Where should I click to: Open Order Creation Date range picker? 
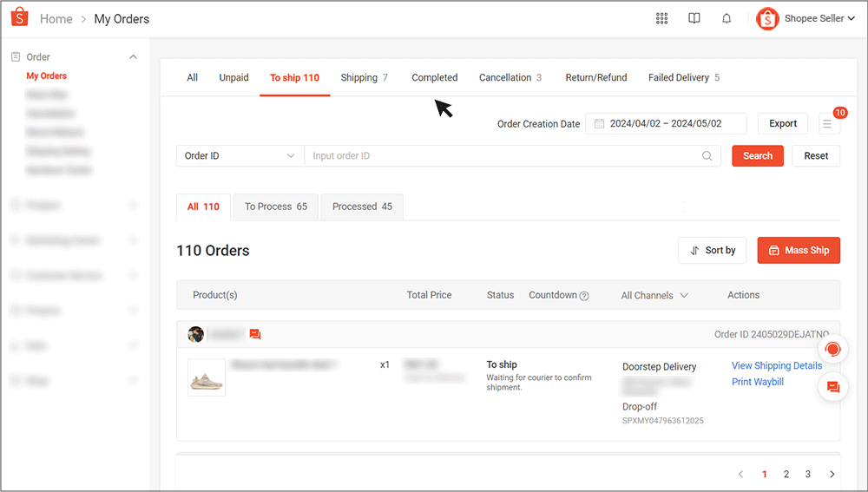666,123
